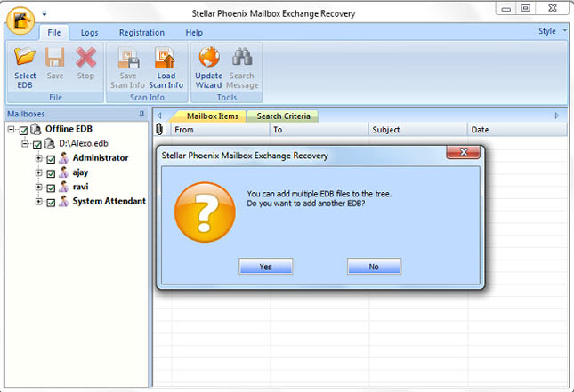The height and width of the screenshot is (392, 574).
Task: Click the round application logo button
Action: point(20,20)
